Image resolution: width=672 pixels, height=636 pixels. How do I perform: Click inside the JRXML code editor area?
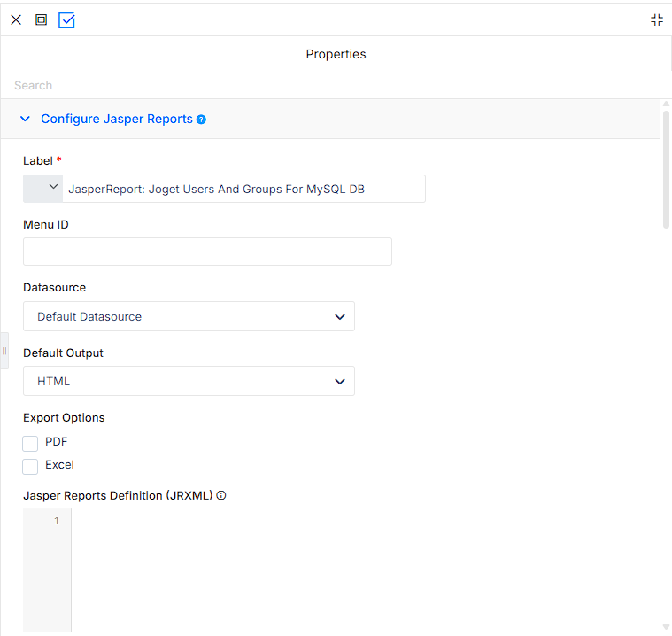click(x=366, y=570)
